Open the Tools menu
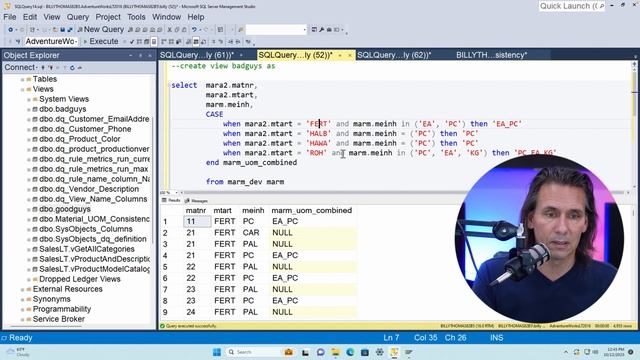 (136, 17)
